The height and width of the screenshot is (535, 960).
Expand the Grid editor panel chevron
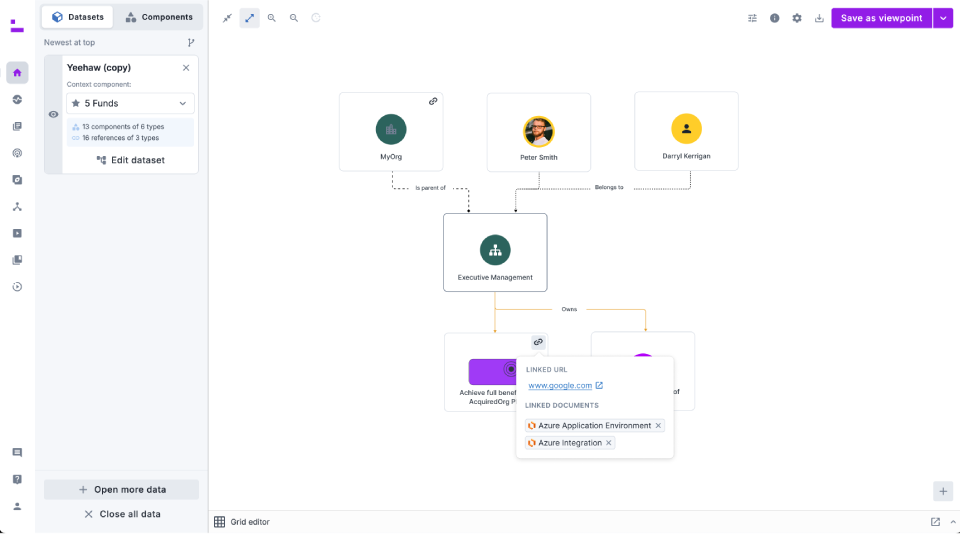coord(952,522)
